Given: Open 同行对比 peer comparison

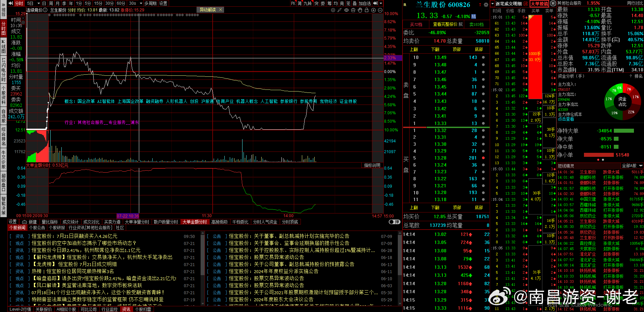Looking at the screenshot, I should click(x=635, y=3).
